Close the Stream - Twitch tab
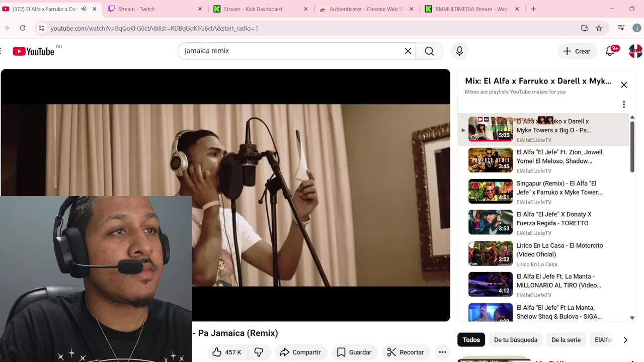 click(200, 9)
